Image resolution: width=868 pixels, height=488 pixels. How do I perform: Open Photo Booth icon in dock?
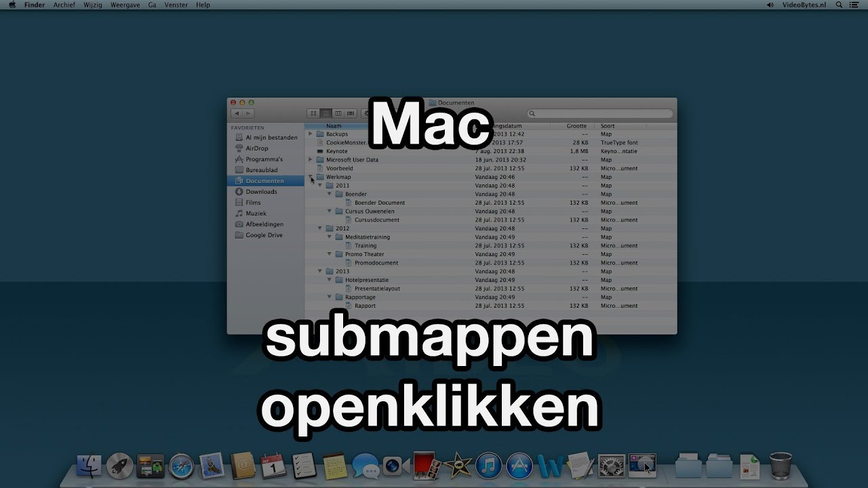[427, 466]
